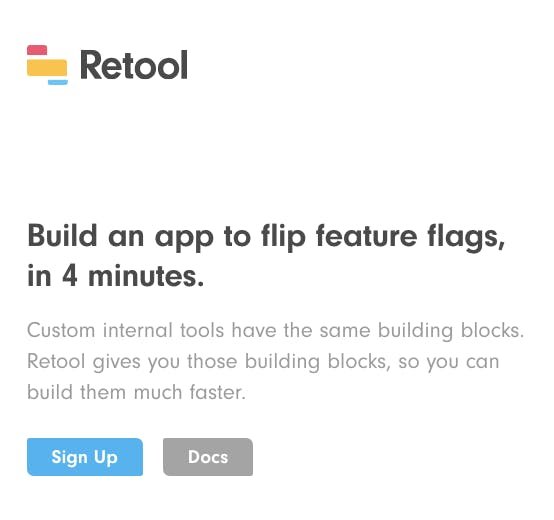The height and width of the screenshot is (520, 554).
Task: Open the Sign Up button
Action: (x=85, y=457)
